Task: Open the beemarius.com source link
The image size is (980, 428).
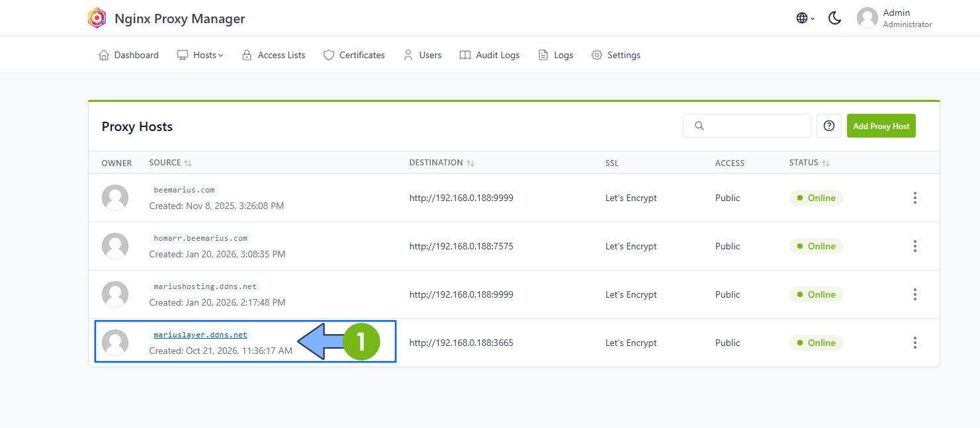Action: tap(184, 190)
